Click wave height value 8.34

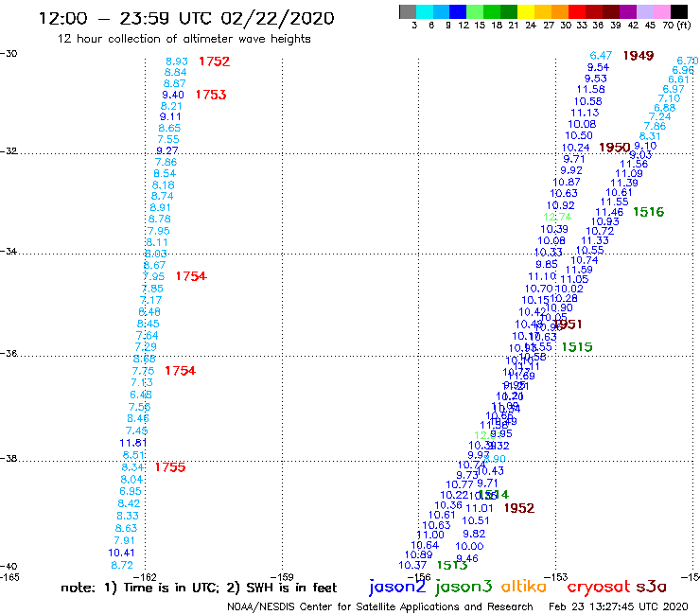coord(132,467)
